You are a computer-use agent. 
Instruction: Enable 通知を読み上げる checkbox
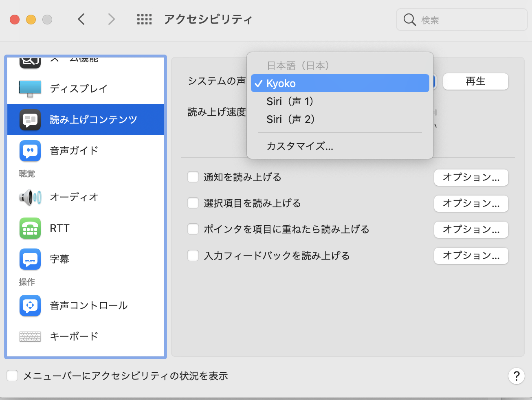[x=193, y=177]
